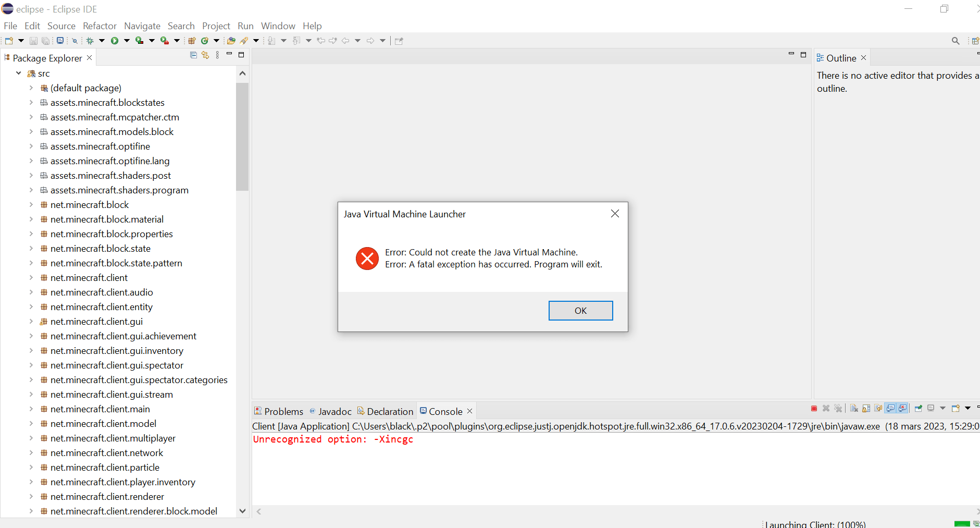Open the New Java Class dropdown arrow
Viewport: 980px width, 528px height.
(216, 41)
